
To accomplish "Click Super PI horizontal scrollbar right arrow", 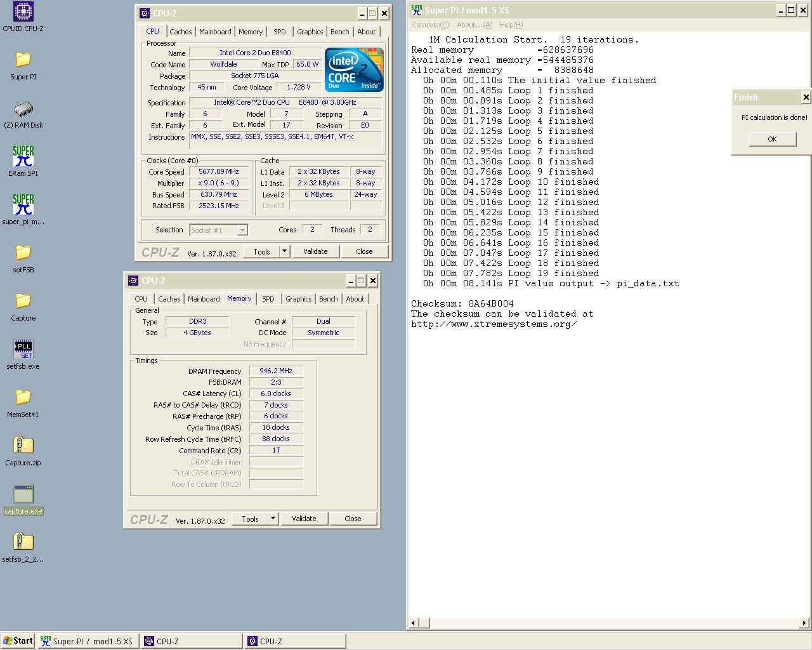I will tap(804, 623).
